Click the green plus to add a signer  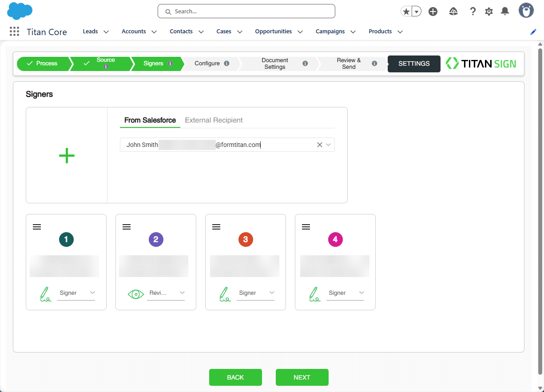coord(66,155)
